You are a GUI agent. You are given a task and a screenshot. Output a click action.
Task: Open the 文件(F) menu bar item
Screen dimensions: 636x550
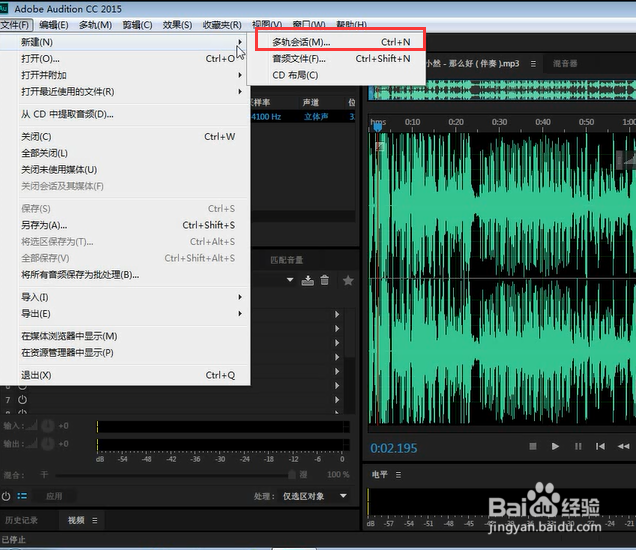point(16,25)
